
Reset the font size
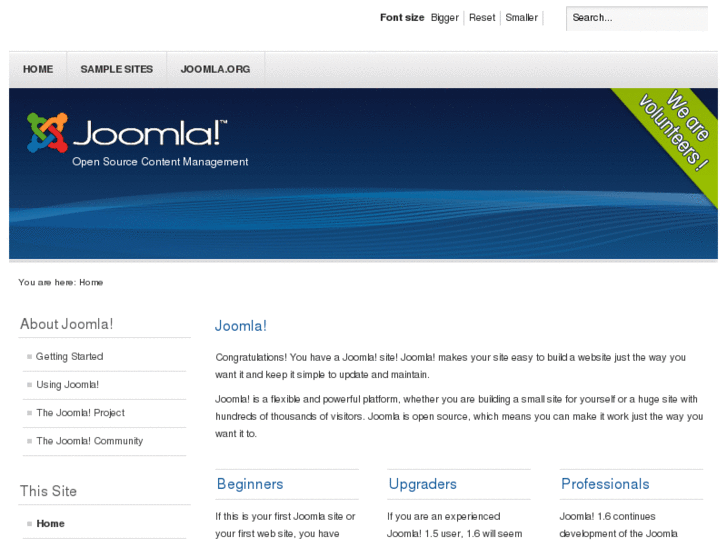pos(482,18)
